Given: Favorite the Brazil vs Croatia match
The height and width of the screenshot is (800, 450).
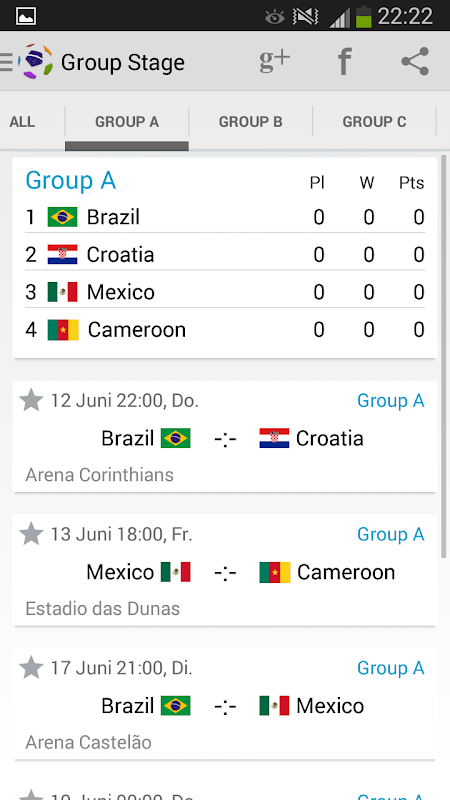Looking at the screenshot, I should click(x=31, y=400).
